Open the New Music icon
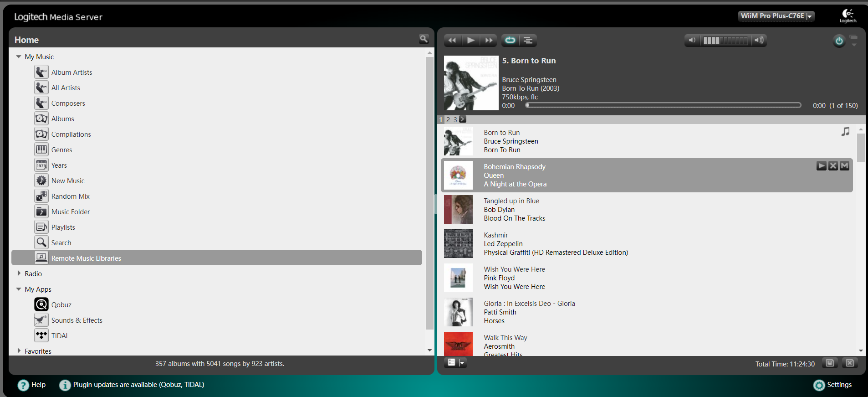868x397 pixels. tap(41, 180)
